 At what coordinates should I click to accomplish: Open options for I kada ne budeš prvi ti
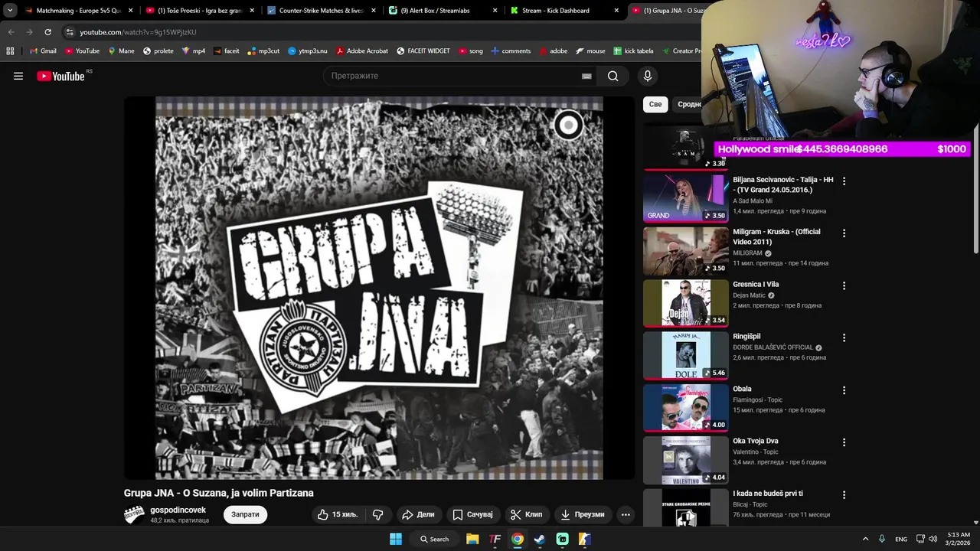click(x=844, y=495)
